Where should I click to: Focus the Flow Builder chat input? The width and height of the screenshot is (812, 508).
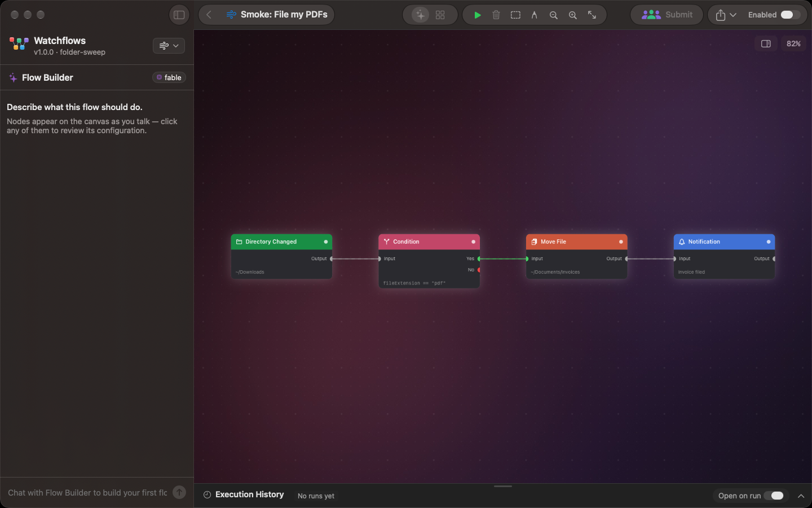click(88, 493)
